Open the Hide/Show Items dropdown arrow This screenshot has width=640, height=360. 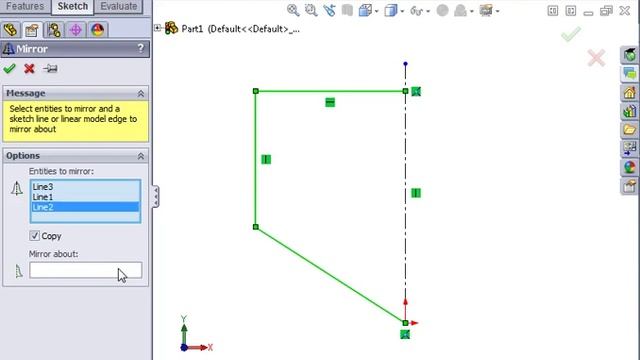point(428,11)
